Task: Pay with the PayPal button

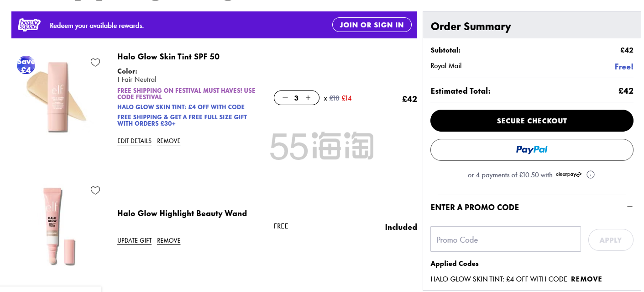Action: coord(532,150)
